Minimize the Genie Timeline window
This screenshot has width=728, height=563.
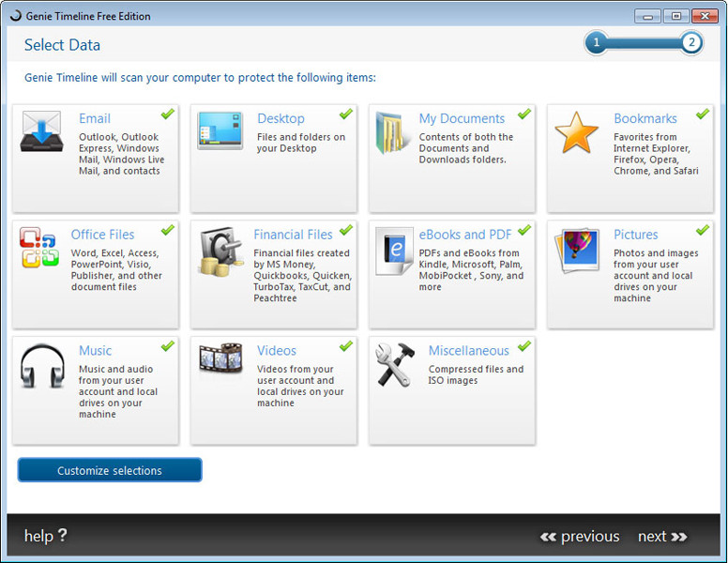647,16
